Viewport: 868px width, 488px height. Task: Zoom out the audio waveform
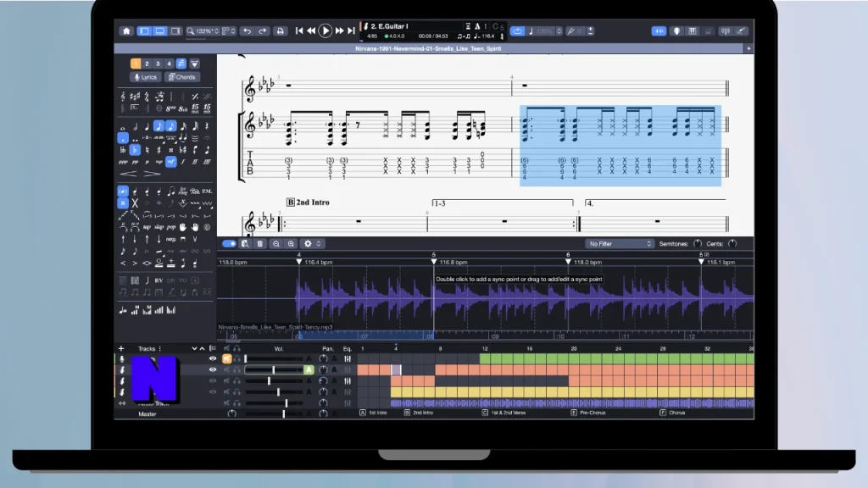coord(275,243)
